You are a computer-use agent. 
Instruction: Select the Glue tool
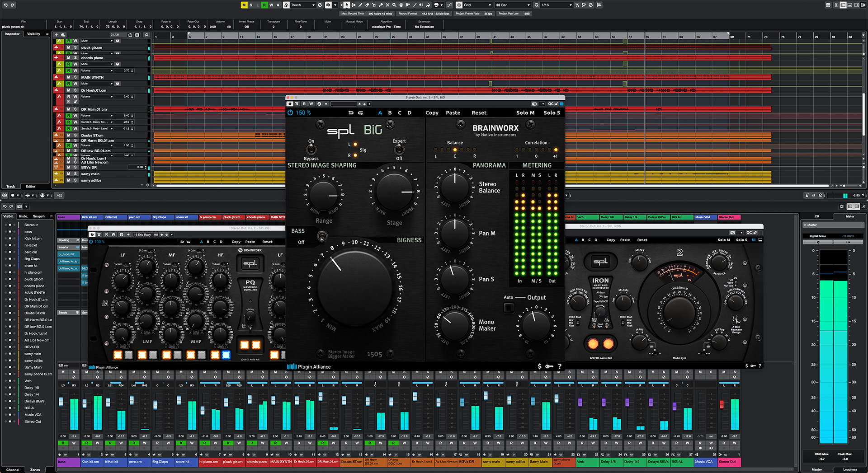coord(381,5)
